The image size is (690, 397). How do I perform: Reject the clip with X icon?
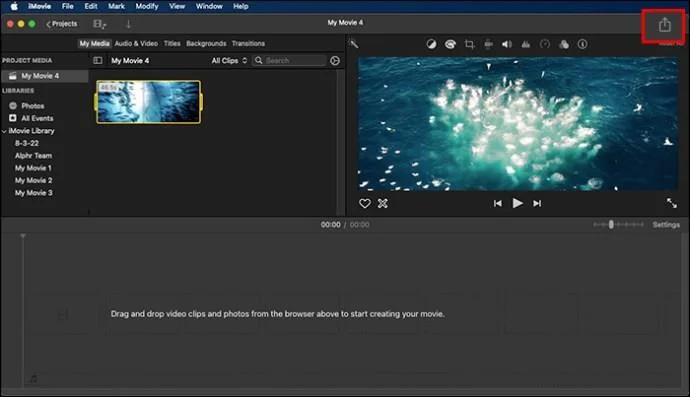click(383, 203)
